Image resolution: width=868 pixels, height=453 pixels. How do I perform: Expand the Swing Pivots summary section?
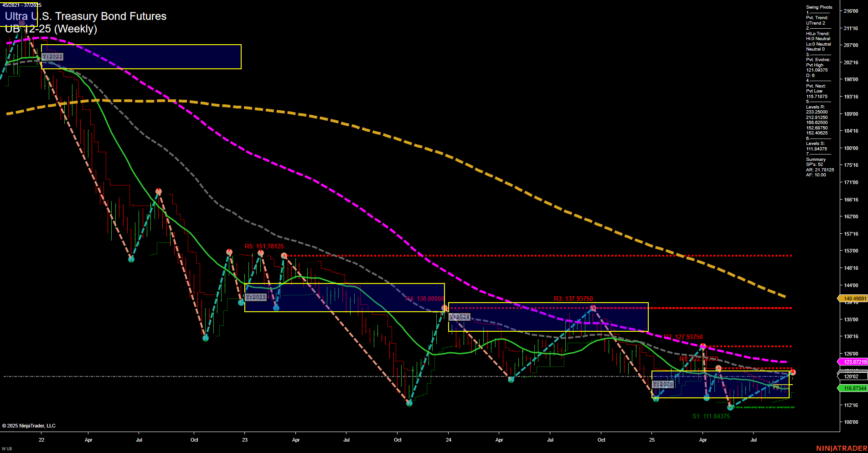pos(819,7)
